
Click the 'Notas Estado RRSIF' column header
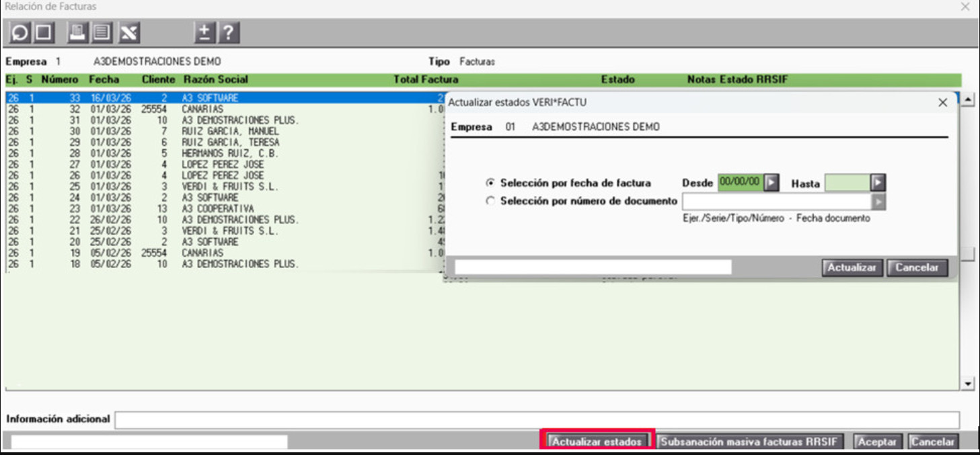pos(737,79)
